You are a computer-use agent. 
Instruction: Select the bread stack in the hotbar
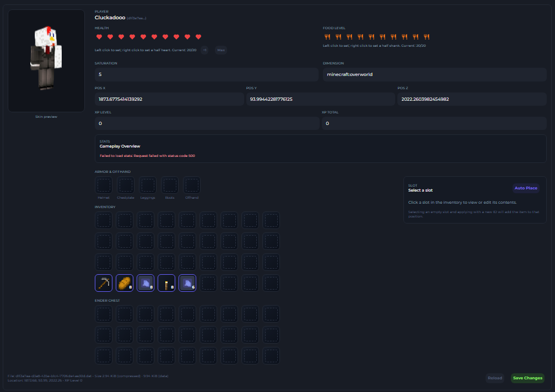[x=125, y=283]
